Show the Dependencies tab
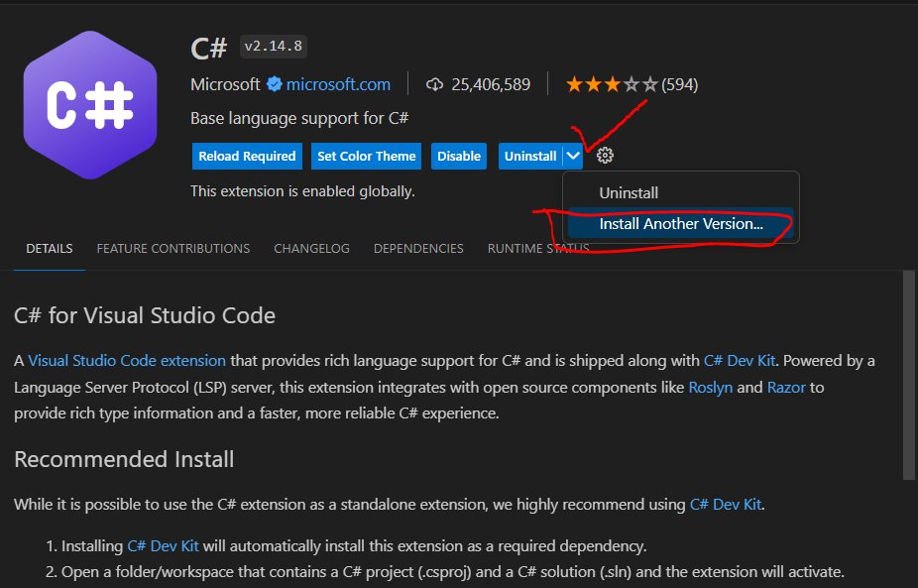This screenshot has width=918, height=588. point(418,249)
